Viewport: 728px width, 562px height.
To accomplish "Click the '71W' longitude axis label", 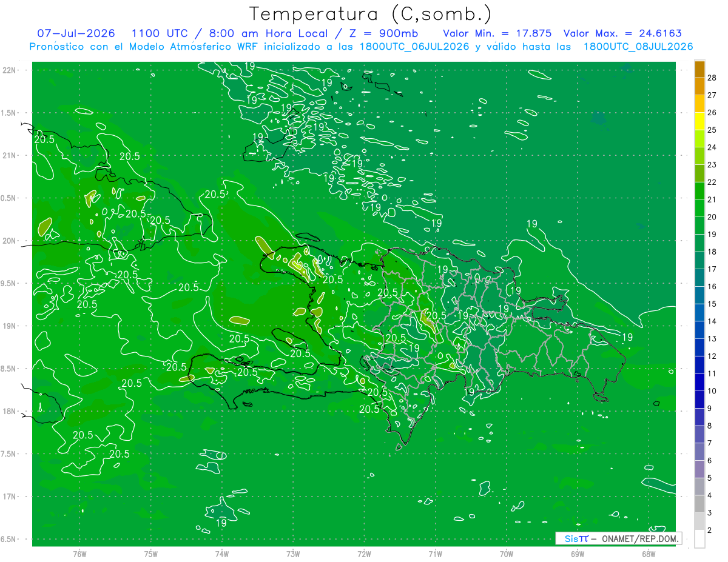I will 435,554.
